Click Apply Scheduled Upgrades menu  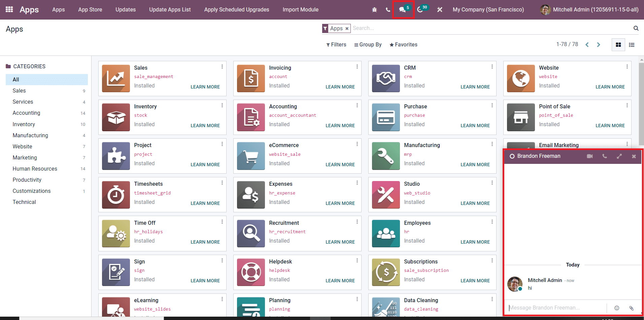pos(237,9)
